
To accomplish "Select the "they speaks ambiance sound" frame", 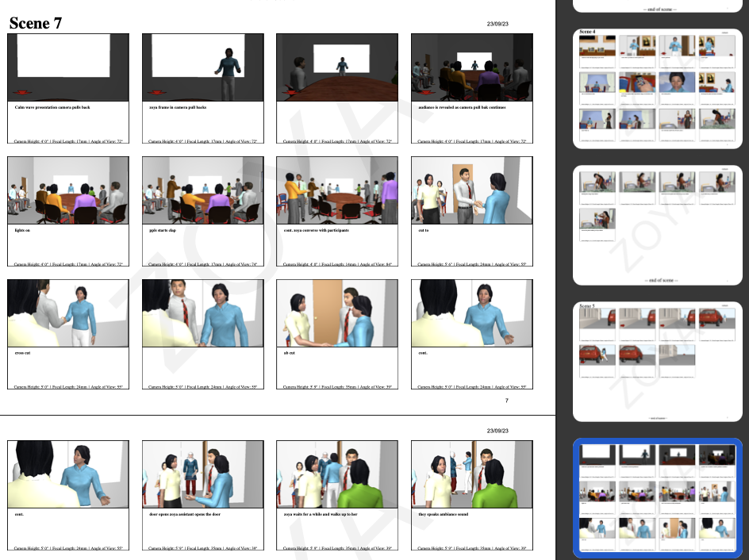I will 471,474.
